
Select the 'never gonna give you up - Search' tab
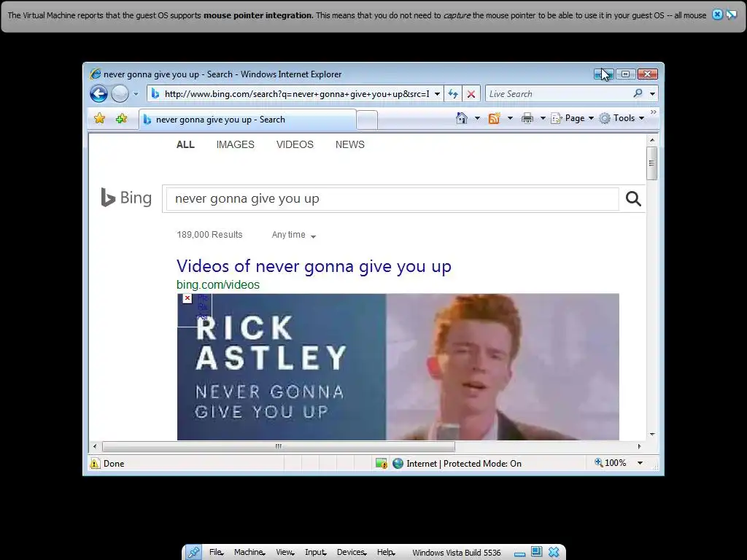click(247, 120)
